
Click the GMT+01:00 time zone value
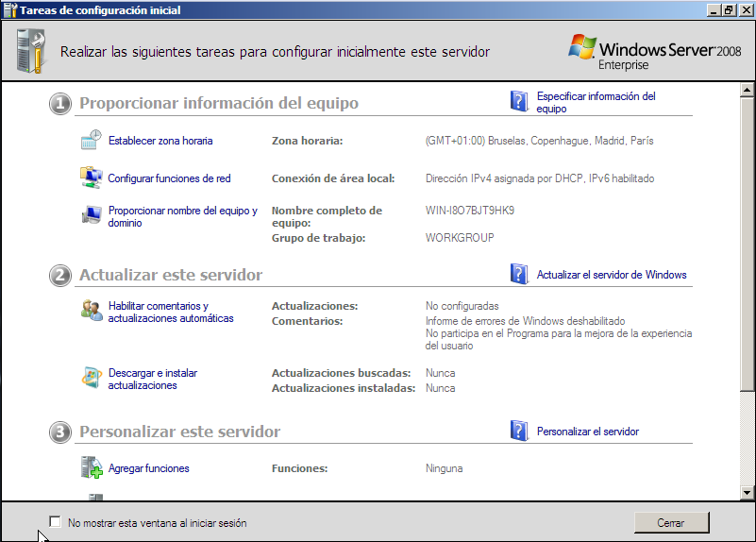coord(539,141)
